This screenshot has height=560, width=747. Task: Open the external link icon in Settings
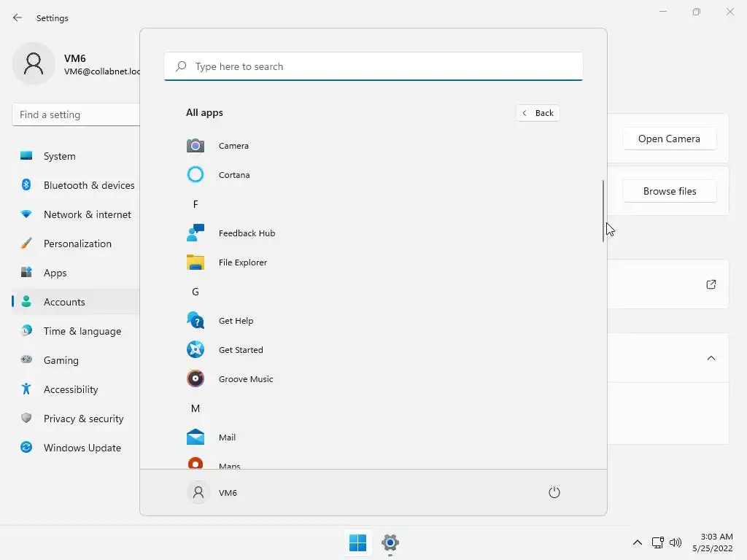click(711, 284)
